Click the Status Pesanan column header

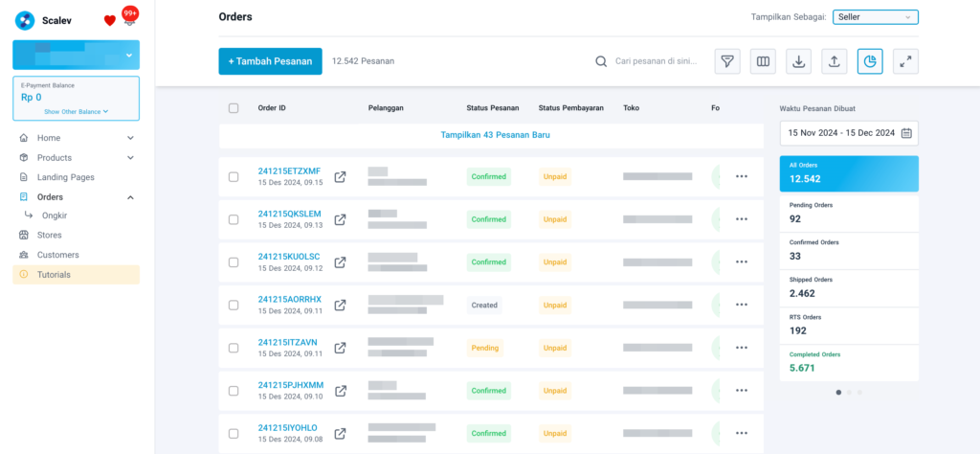point(493,108)
